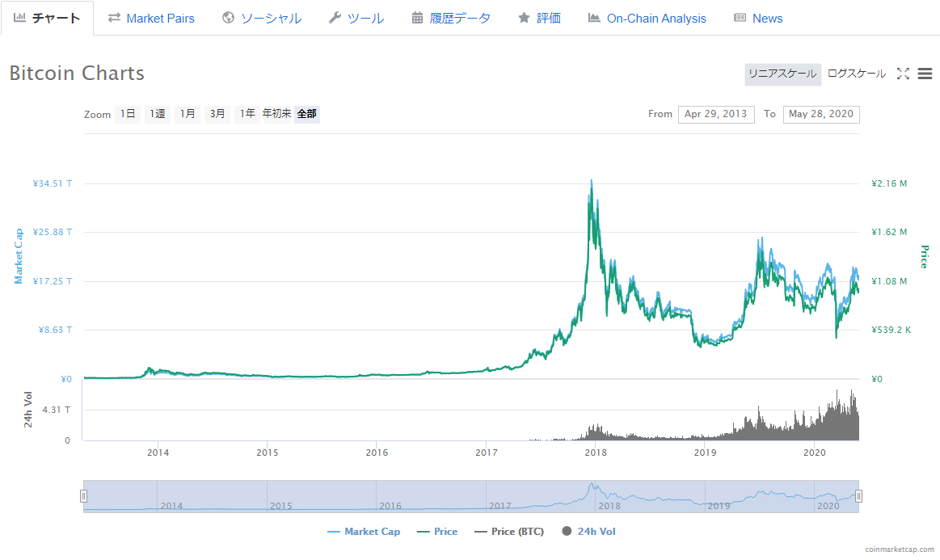Select the 全部 zoom option
Screen dimensions: 940x560
point(307,114)
